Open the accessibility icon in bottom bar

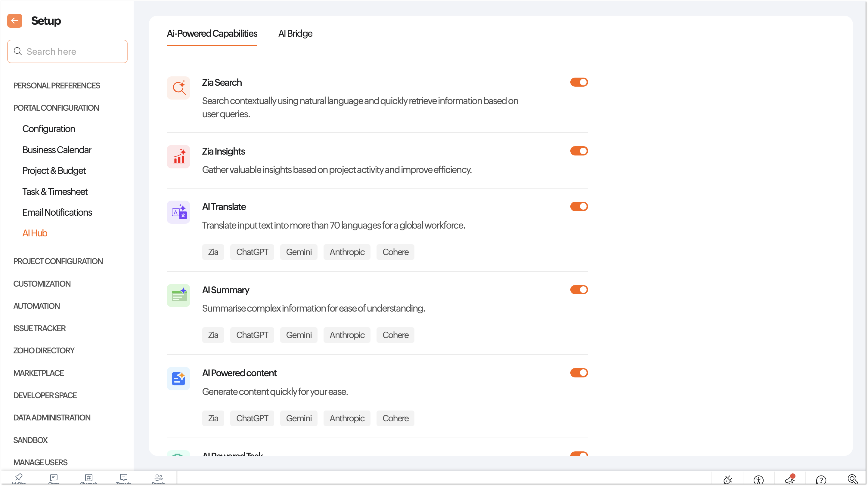click(x=758, y=479)
